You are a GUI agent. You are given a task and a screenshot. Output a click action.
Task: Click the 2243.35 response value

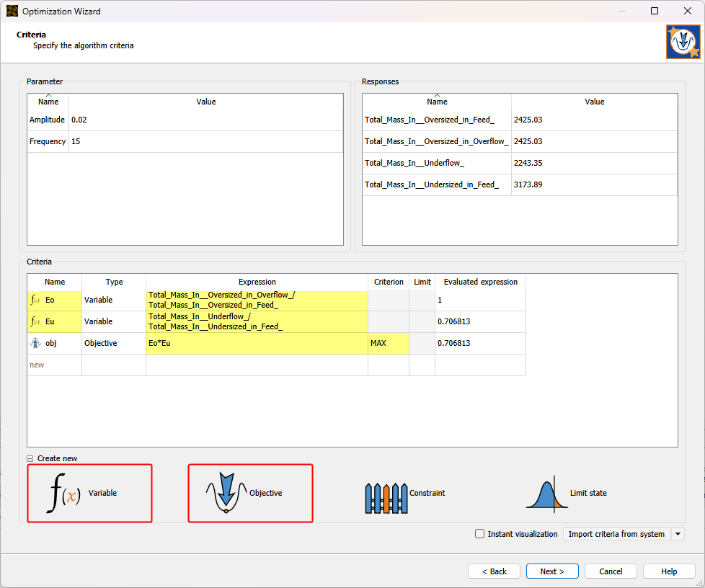coord(595,163)
